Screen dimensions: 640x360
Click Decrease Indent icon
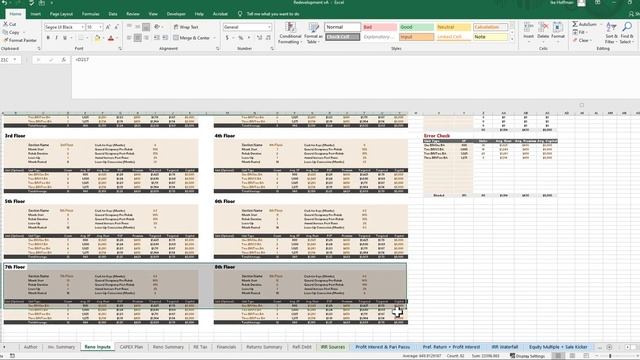pyautogui.click(x=157, y=38)
